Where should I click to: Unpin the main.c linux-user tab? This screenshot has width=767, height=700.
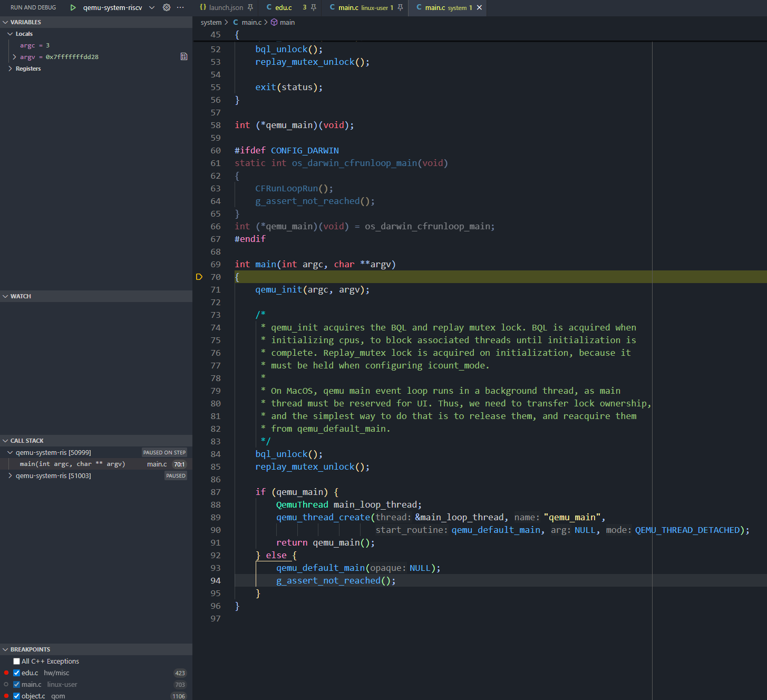(x=400, y=7)
